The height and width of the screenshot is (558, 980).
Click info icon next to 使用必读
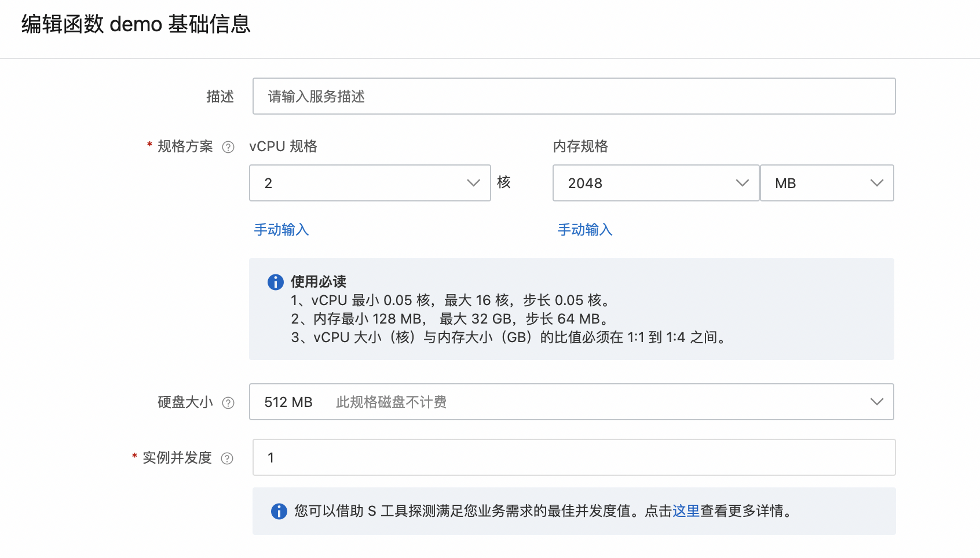tap(275, 282)
